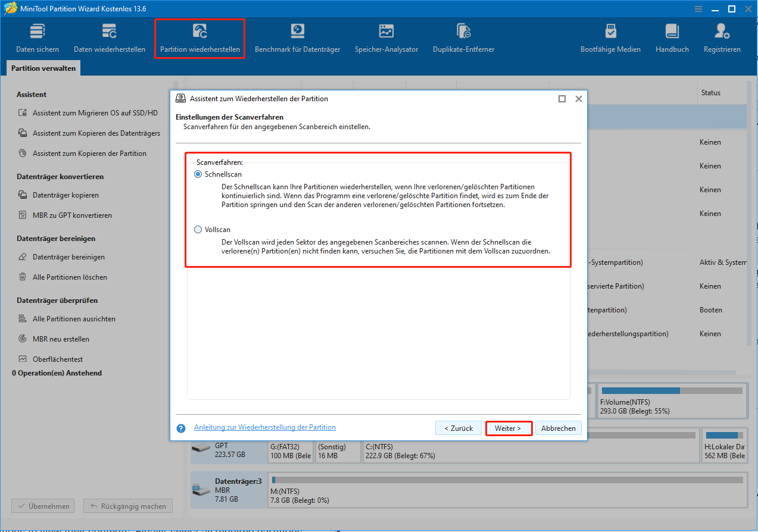Click Rückgängig machen button
This screenshot has height=532, width=758.
click(x=127, y=506)
